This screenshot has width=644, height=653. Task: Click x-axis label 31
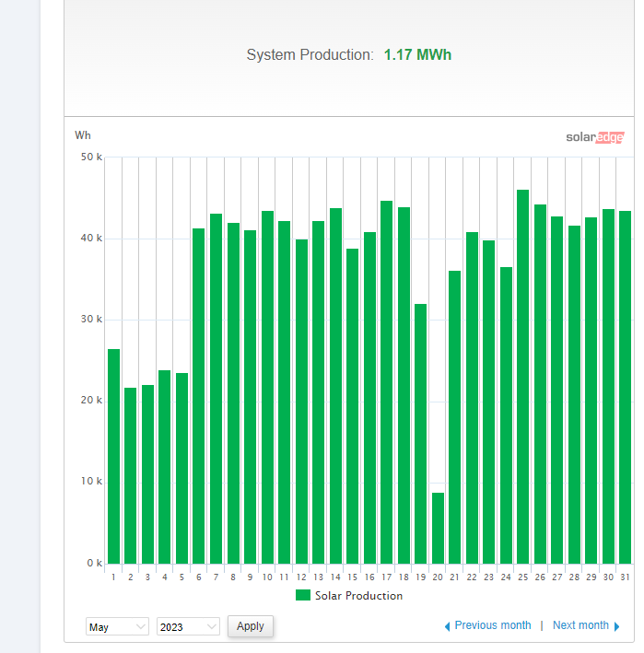pyautogui.click(x=625, y=577)
